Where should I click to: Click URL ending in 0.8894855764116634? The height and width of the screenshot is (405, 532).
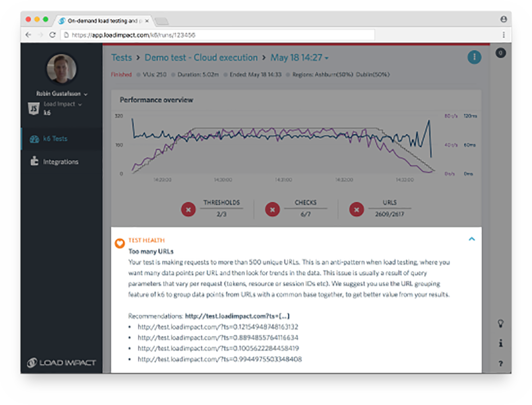tap(218, 337)
